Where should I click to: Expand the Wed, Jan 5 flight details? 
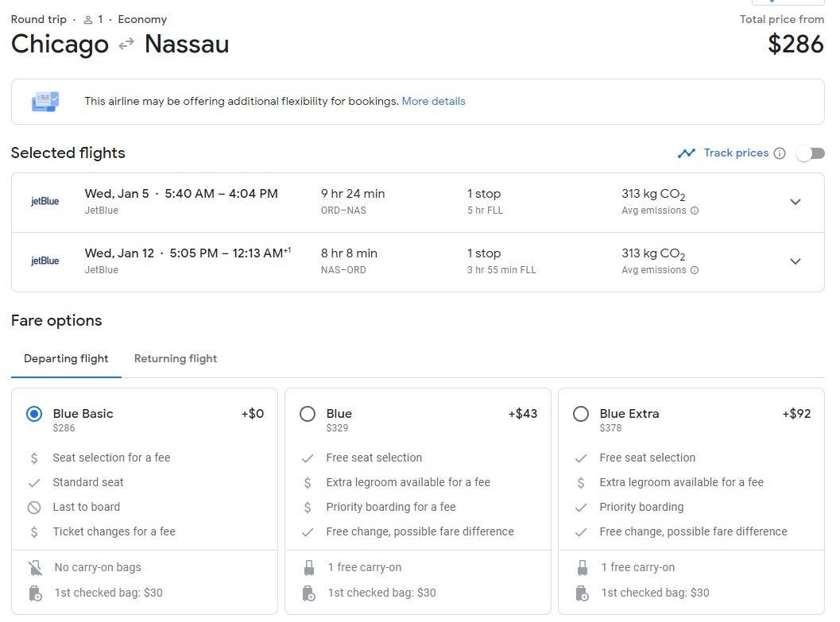[795, 202]
